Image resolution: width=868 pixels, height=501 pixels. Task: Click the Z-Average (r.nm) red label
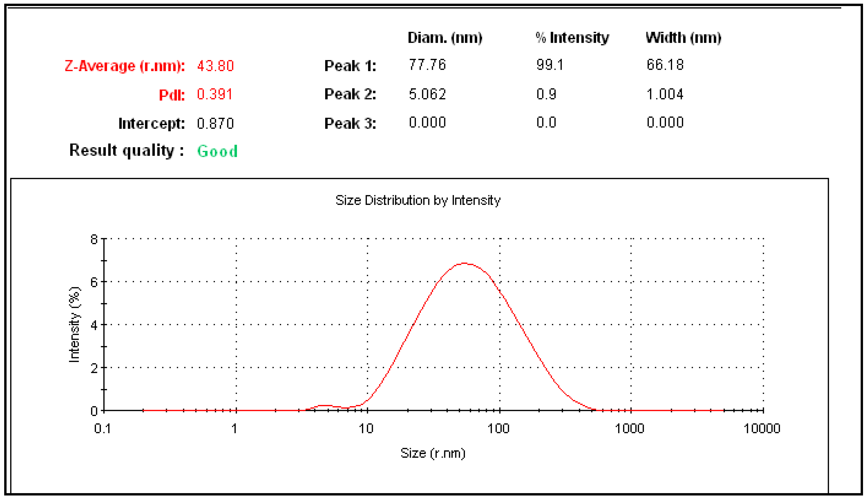click(125, 66)
